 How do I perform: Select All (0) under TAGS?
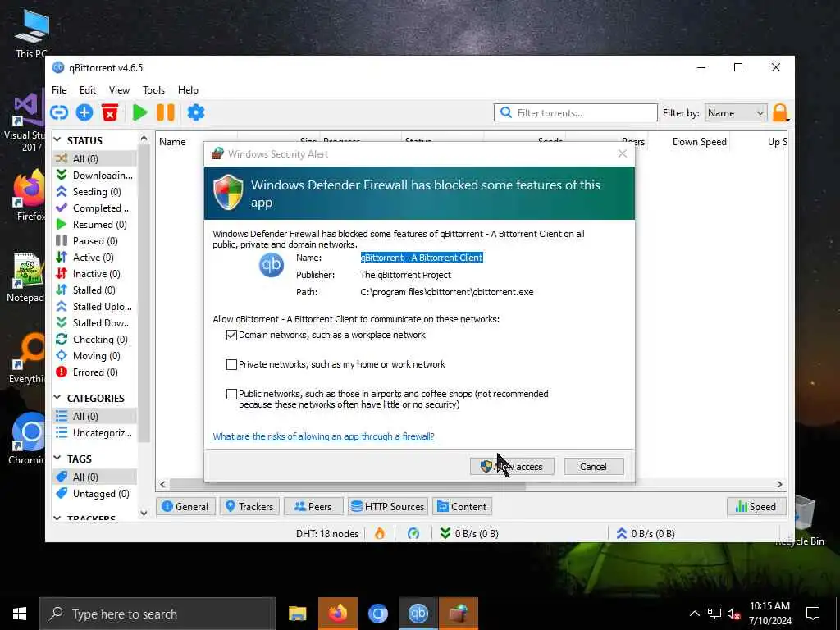click(x=94, y=477)
